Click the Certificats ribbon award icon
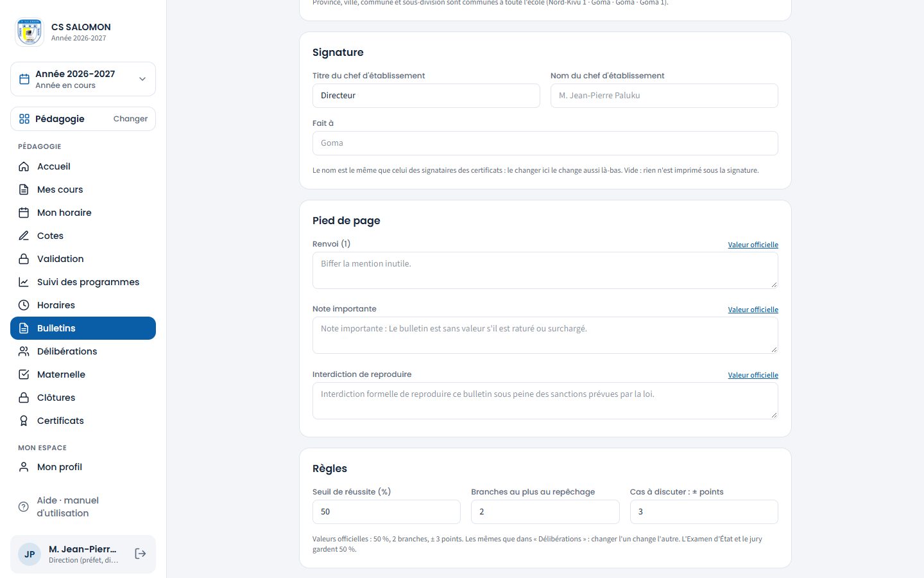924x578 pixels. [x=24, y=421]
